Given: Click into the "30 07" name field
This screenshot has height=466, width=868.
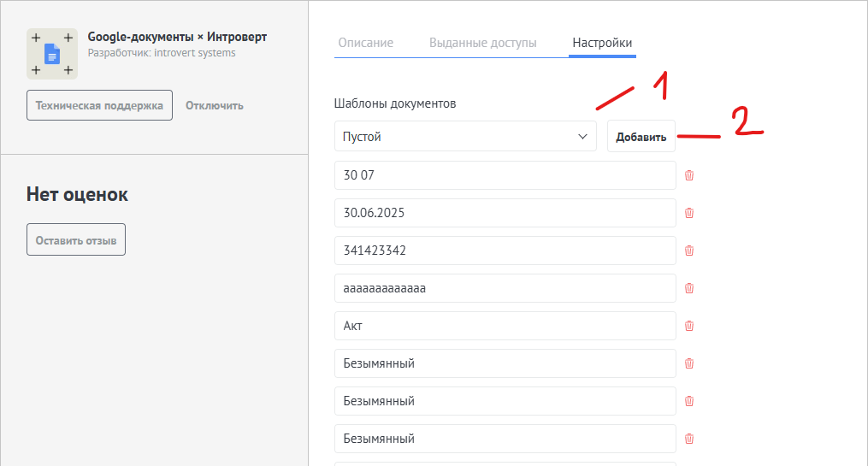Looking at the screenshot, I should (505, 175).
